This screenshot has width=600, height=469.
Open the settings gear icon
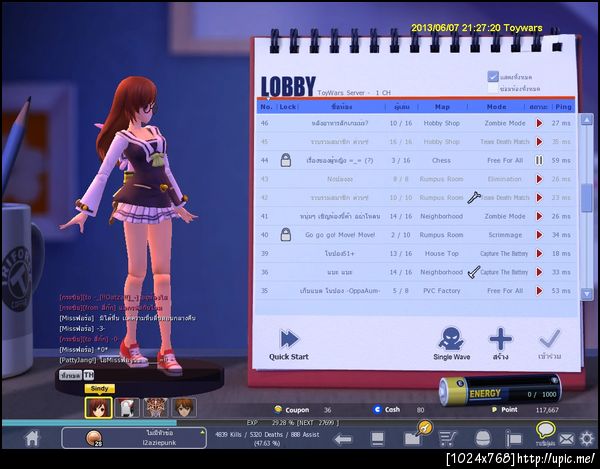pos(587,439)
